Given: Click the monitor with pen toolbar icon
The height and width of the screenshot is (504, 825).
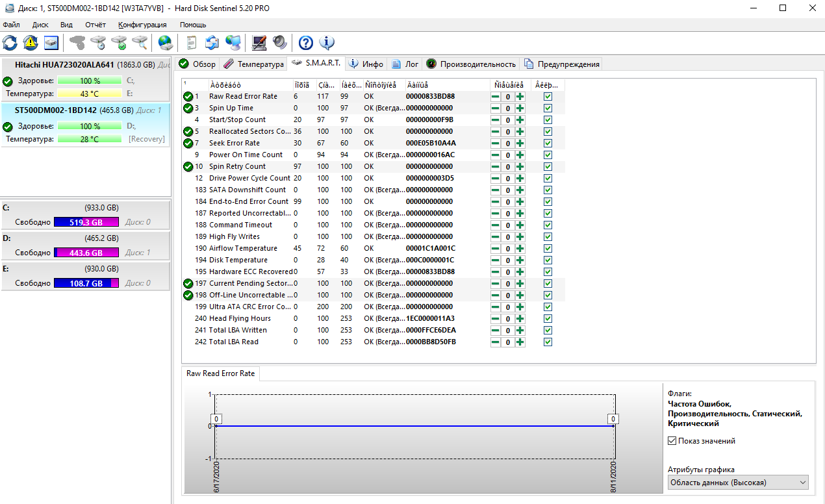Looking at the screenshot, I should [x=259, y=43].
